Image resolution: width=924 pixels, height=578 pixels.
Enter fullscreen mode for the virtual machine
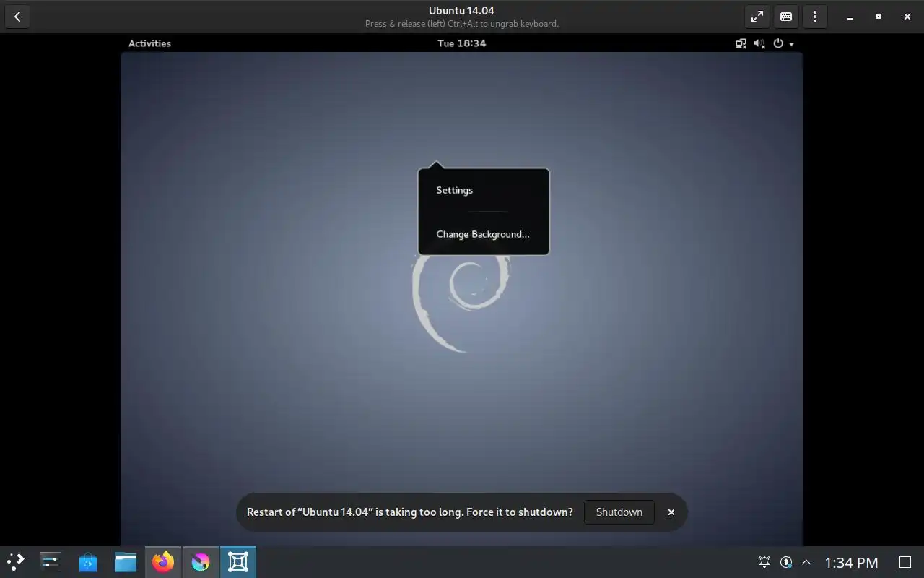point(757,17)
